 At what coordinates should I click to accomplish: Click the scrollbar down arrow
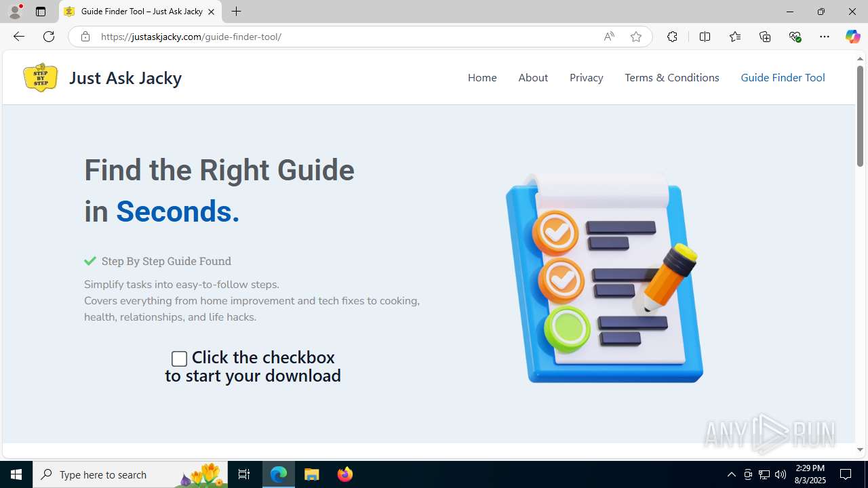click(x=860, y=449)
